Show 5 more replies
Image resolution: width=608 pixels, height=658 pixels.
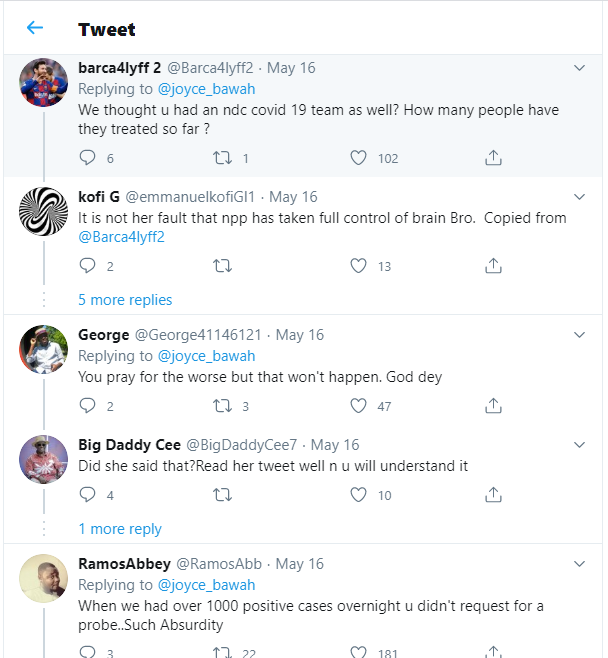coord(125,300)
